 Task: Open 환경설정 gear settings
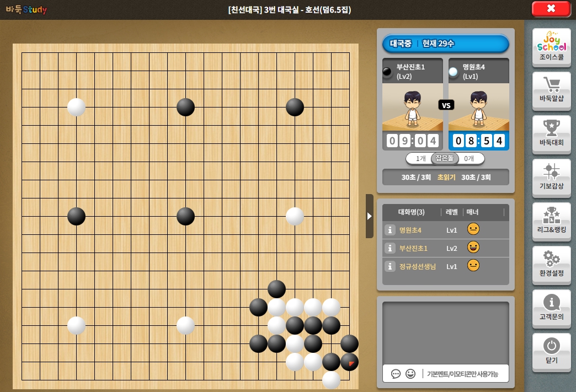(551, 265)
